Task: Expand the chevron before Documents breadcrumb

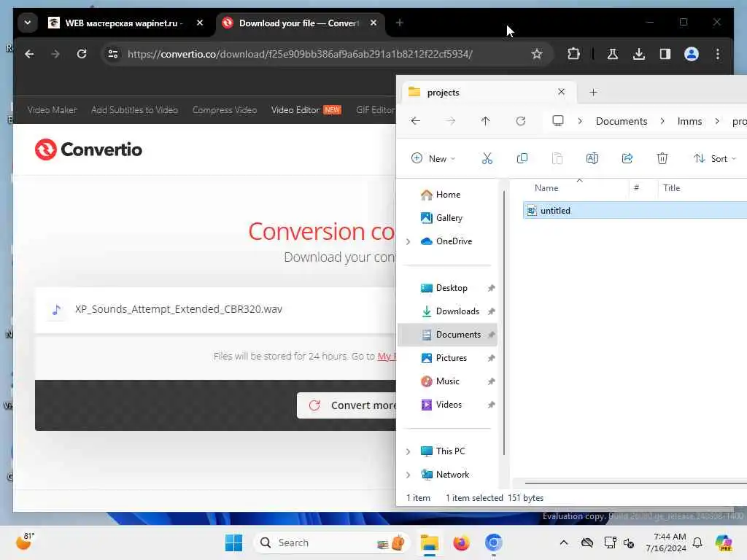Action: (x=580, y=121)
